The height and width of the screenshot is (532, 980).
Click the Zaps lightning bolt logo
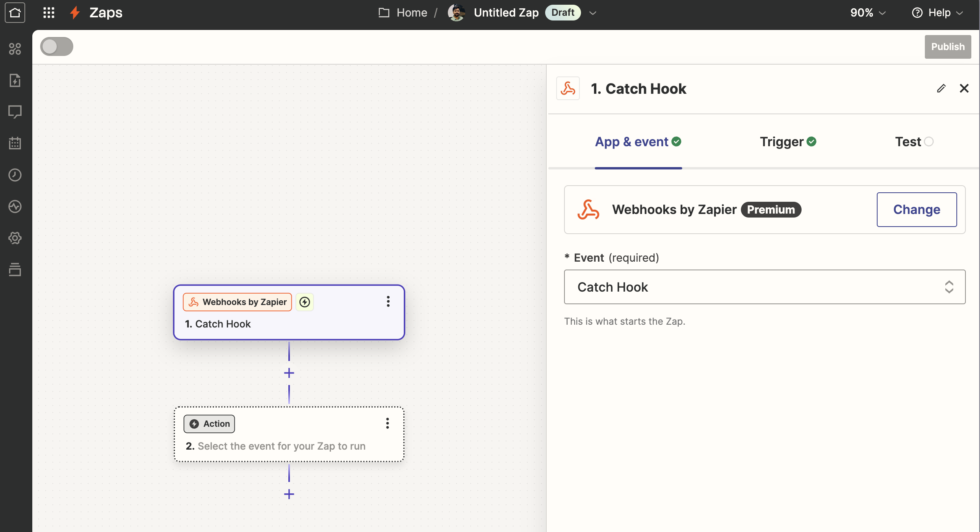pos(75,13)
